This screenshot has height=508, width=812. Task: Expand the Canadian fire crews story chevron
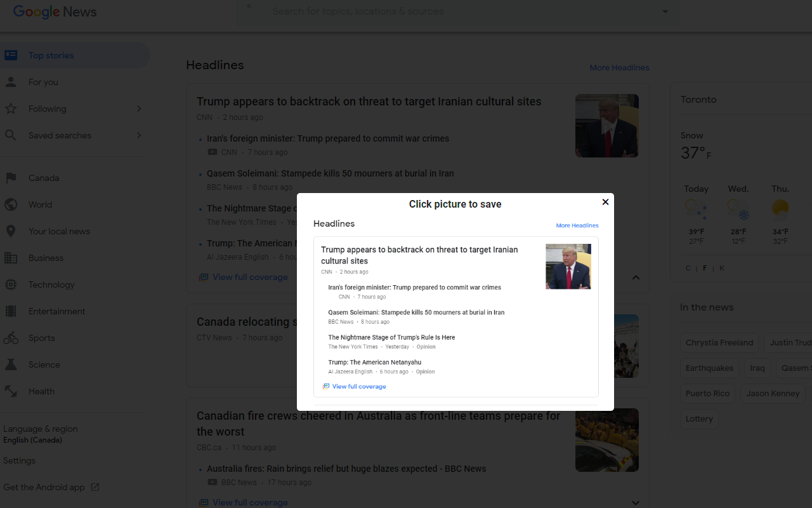(x=636, y=503)
